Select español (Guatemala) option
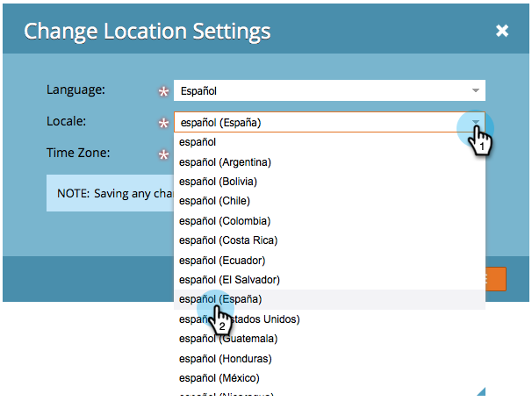The width and height of the screenshot is (532, 401). 329,339
